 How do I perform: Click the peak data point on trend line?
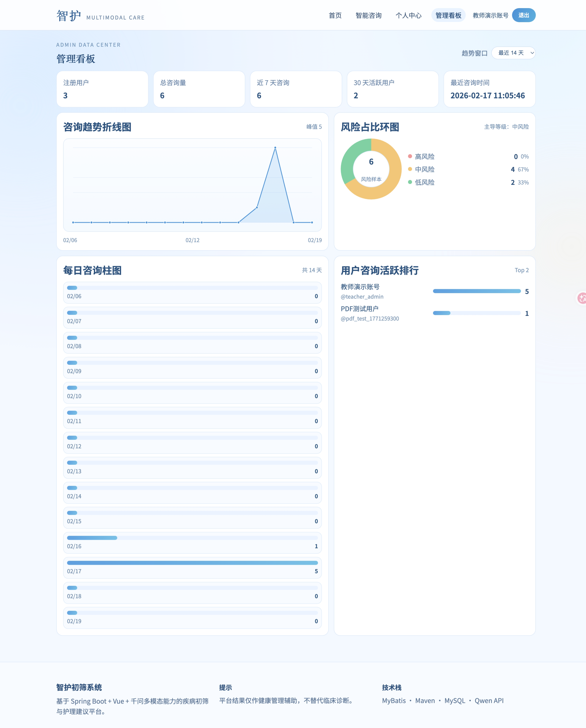coord(275,148)
